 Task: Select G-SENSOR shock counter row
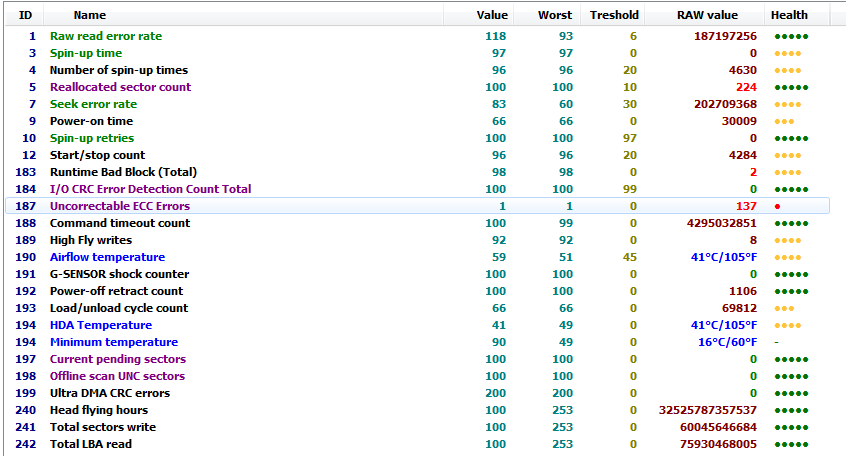(x=417, y=274)
